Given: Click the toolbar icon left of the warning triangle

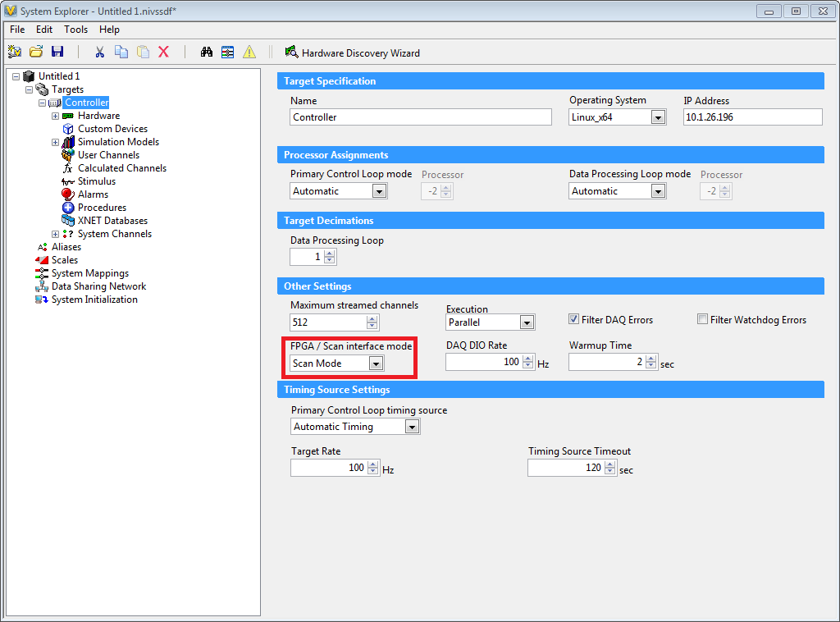Looking at the screenshot, I should [228, 52].
